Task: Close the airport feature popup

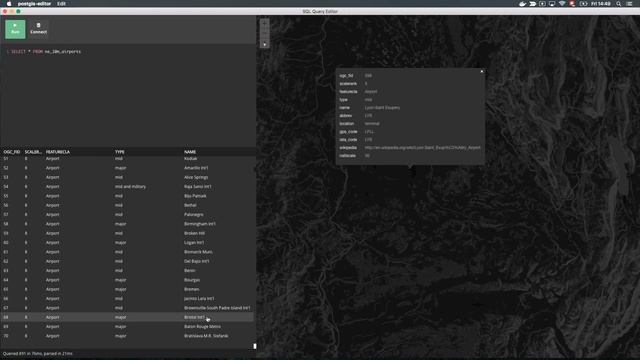Action: click(x=482, y=71)
